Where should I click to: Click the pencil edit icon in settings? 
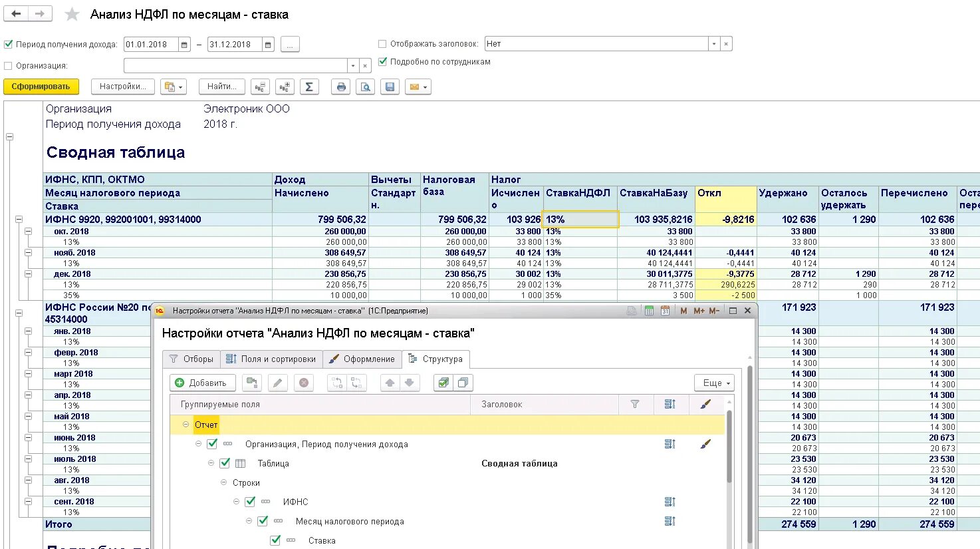(277, 383)
